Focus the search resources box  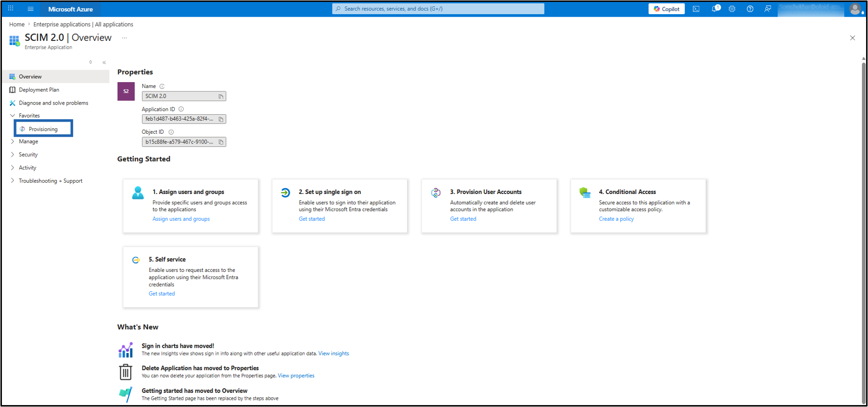click(438, 9)
